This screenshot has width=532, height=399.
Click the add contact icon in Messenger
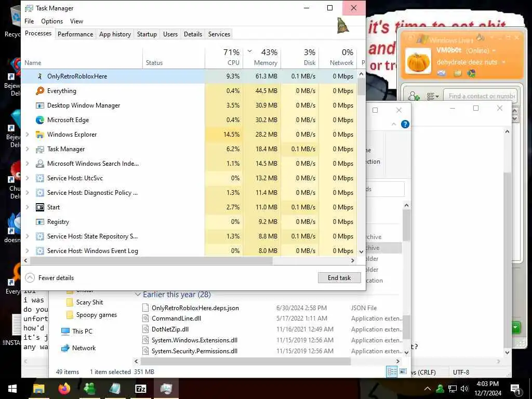(414, 96)
